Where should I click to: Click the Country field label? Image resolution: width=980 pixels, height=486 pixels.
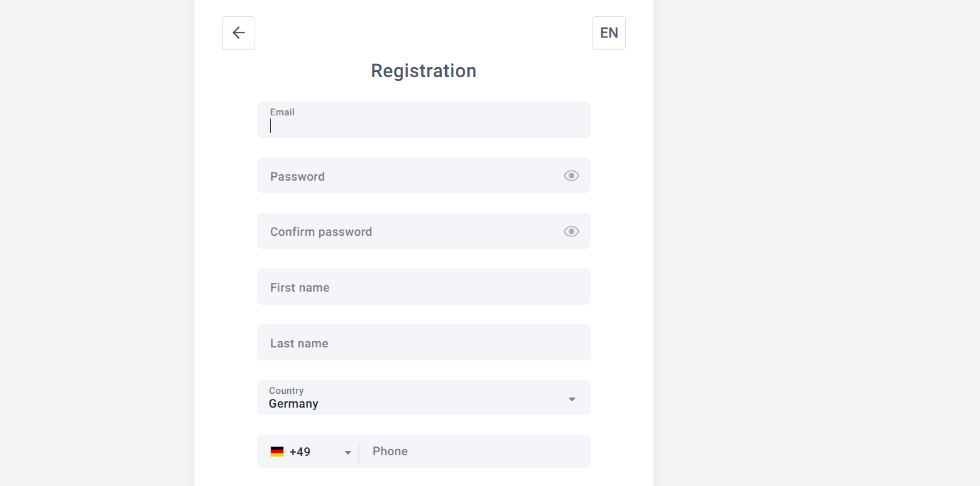[x=286, y=391]
